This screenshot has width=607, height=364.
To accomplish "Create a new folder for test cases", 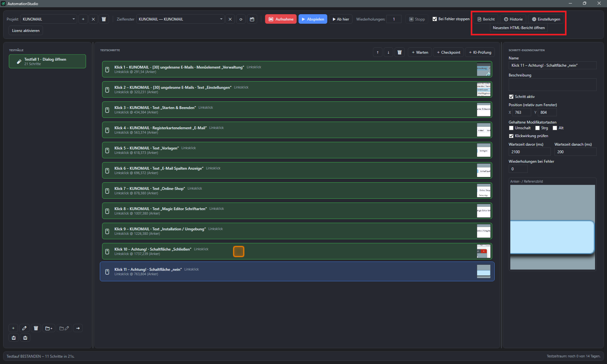I will 49,328.
